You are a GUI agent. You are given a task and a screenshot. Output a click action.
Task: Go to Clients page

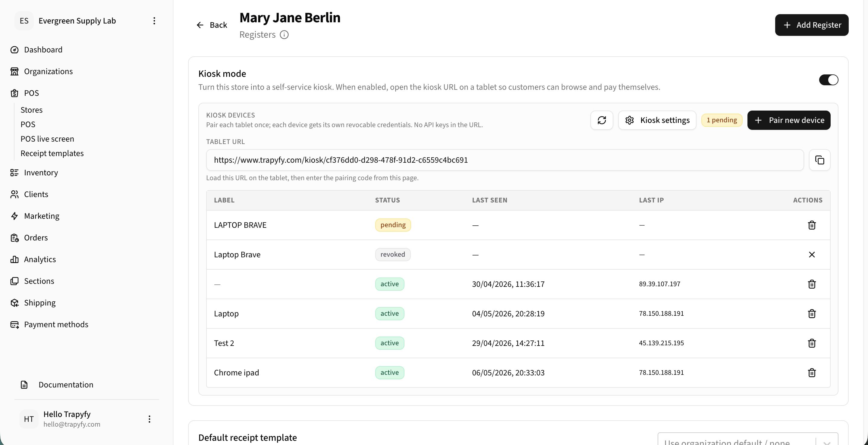point(36,194)
